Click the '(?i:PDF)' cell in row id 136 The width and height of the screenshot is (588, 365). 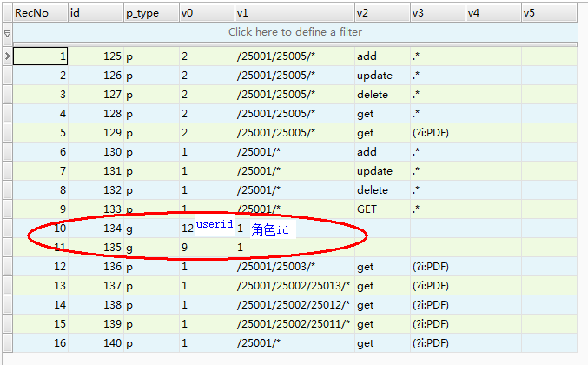coord(438,267)
